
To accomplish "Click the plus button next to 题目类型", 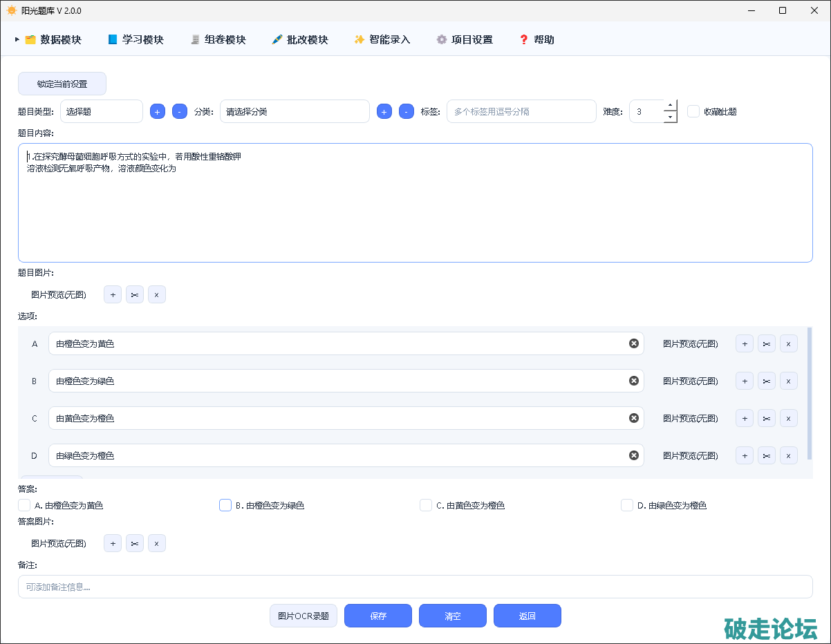I will point(158,111).
